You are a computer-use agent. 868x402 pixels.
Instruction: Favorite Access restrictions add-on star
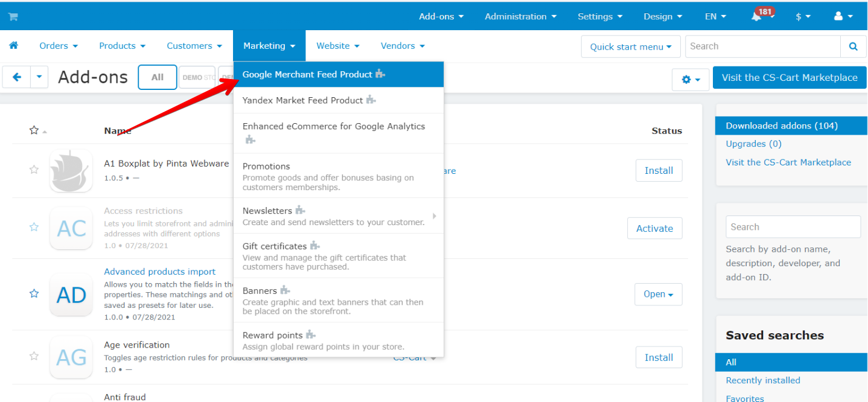(x=34, y=227)
